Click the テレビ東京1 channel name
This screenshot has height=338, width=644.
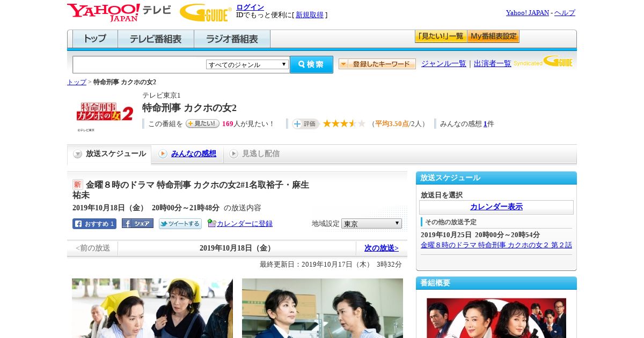tap(162, 95)
